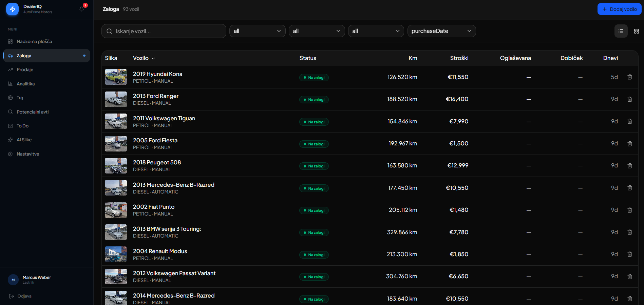
Task: Open the 2013 Ford Ranger thumbnail
Action: pos(116,99)
